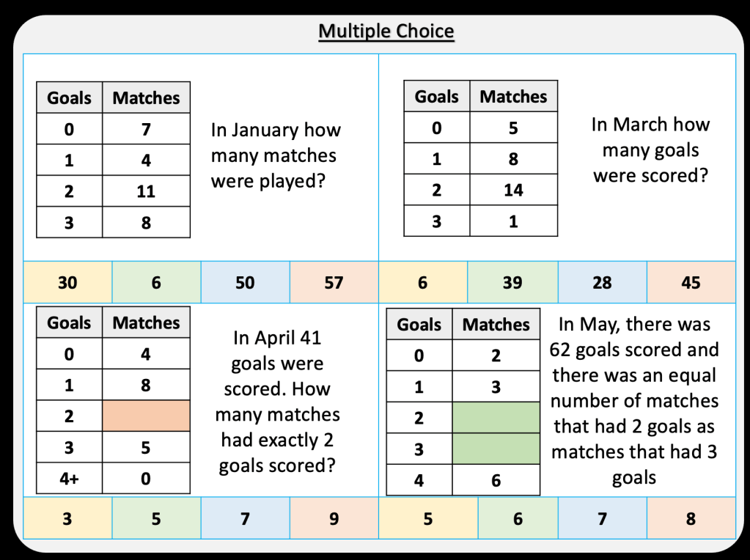Click the orange blank cell in April table
Image resolution: width=750 pixels, height=560 pixels.
(x=146, y=416)
